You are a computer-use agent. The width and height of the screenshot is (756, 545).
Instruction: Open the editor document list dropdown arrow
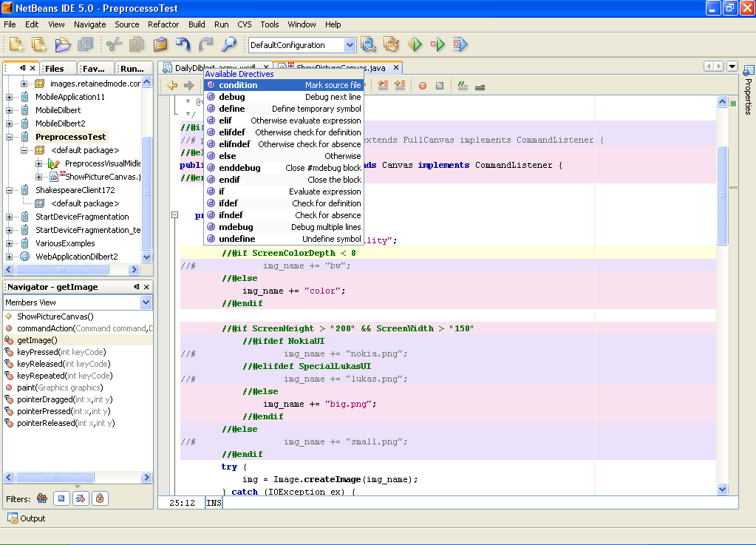[x=732, y=66]
